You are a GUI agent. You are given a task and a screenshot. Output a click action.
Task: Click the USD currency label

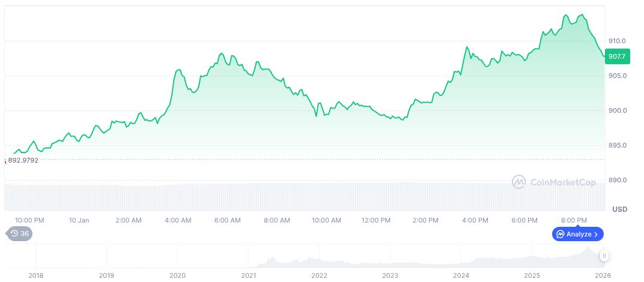point(619,209)
